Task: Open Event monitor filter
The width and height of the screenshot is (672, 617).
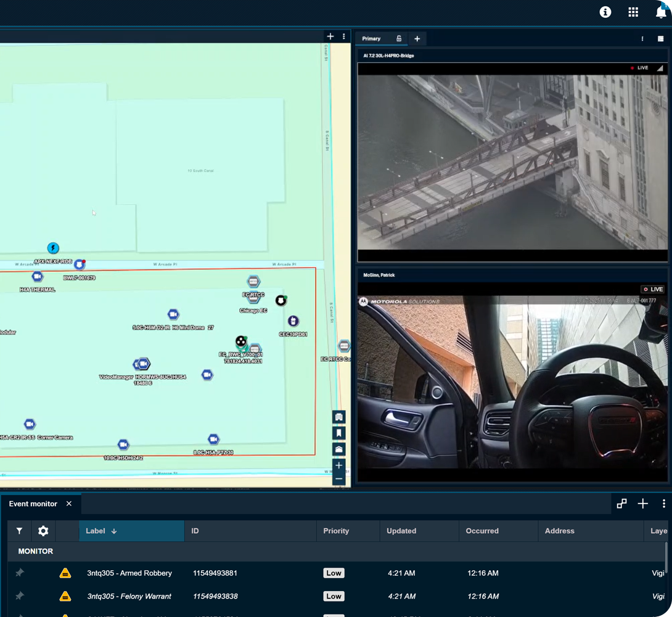Action: pos(20,531)
